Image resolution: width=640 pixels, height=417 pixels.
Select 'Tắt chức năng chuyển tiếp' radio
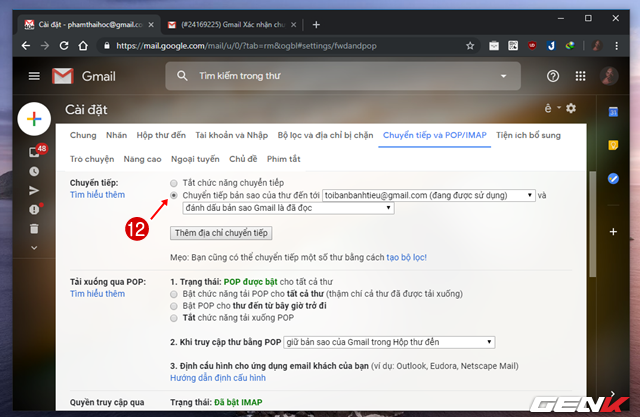174,183
